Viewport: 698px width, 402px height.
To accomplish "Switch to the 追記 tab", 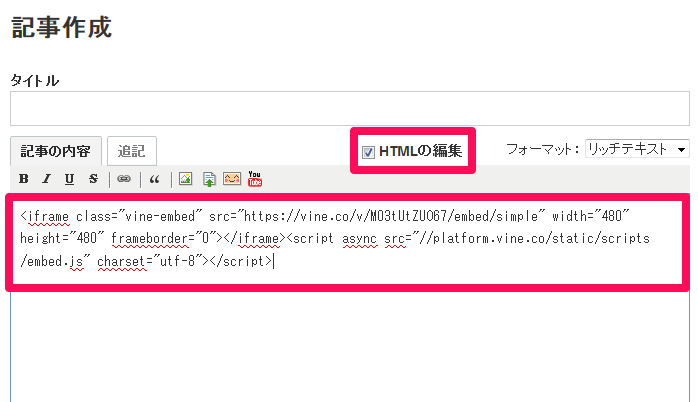I will pos(132,151).
